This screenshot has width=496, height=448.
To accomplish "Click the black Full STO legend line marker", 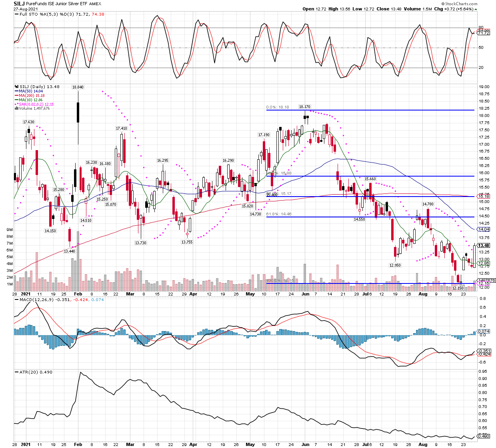I will tap(16, 14).
